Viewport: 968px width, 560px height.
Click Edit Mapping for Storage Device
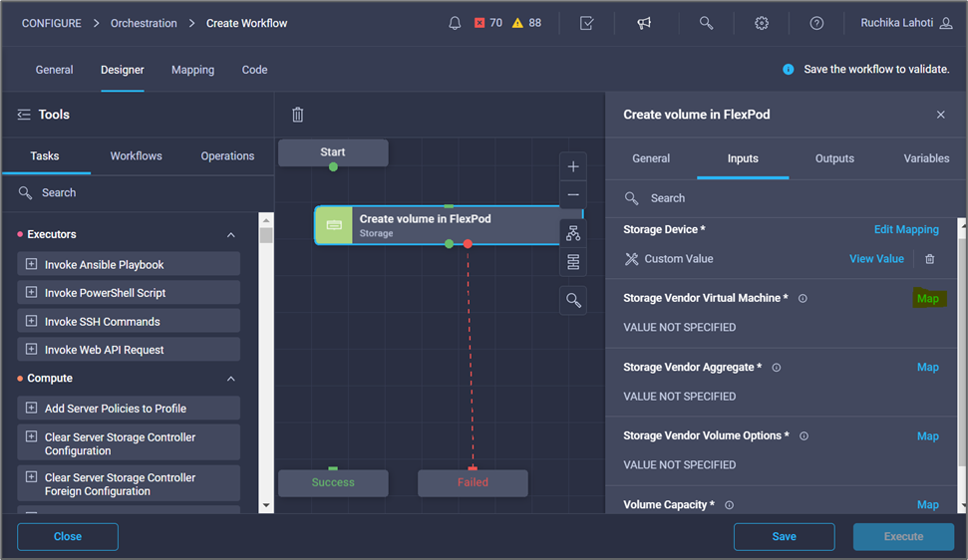click(x=905, y=229)
